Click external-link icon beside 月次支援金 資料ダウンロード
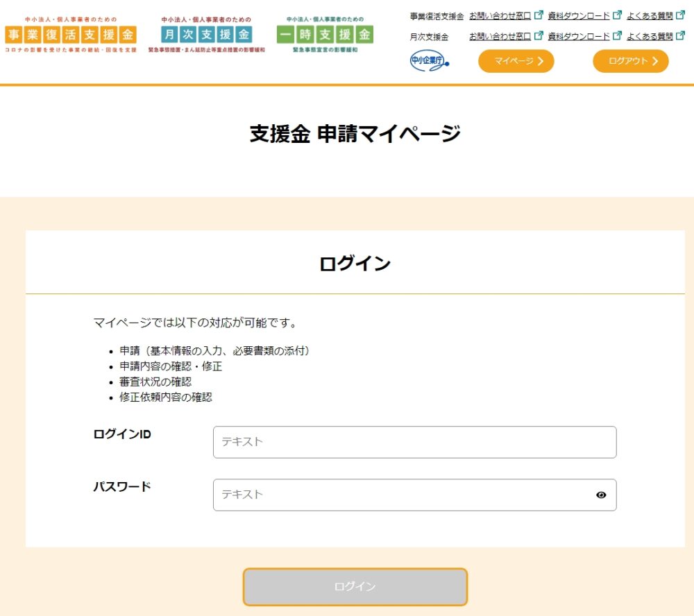 pyautogui.click(x=618, y=35)
